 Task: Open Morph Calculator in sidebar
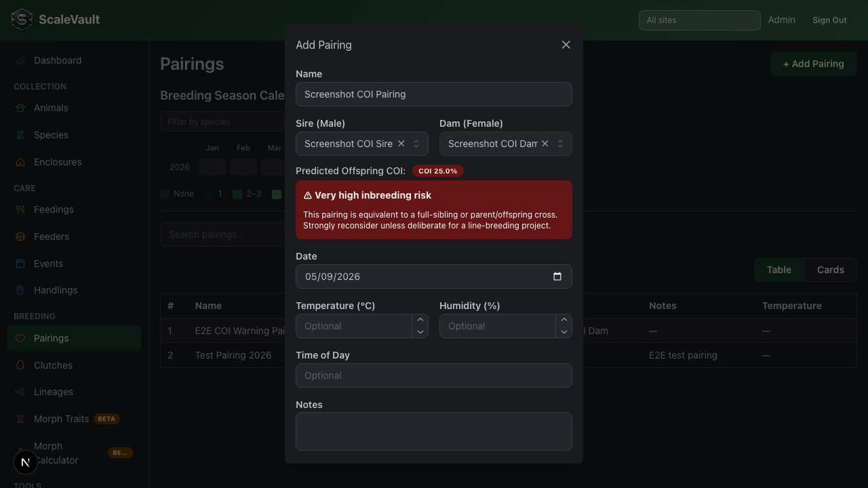point(74,453)
